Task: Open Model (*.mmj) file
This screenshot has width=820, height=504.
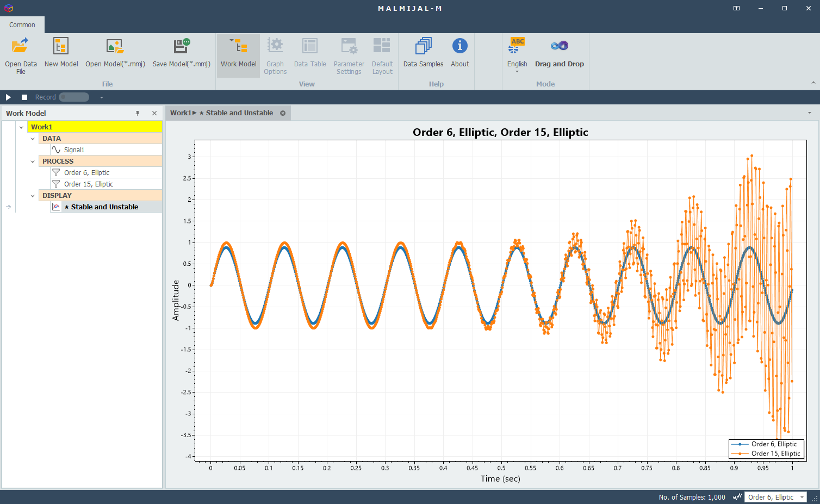Action: point(115,53)
